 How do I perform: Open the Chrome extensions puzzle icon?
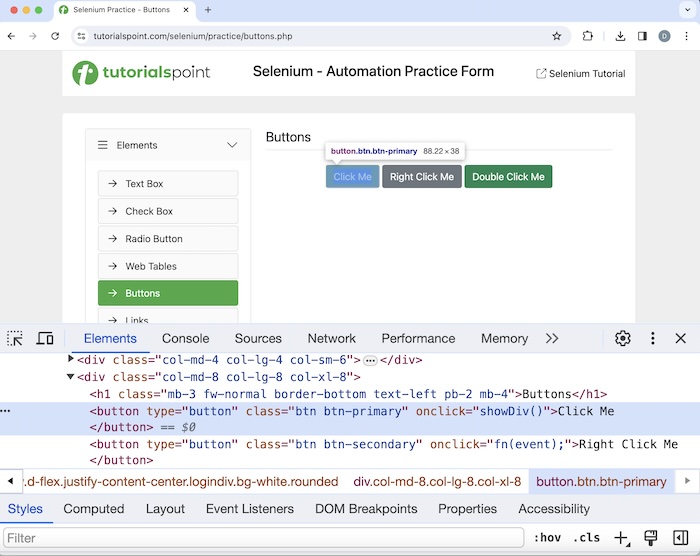(588, 36)
